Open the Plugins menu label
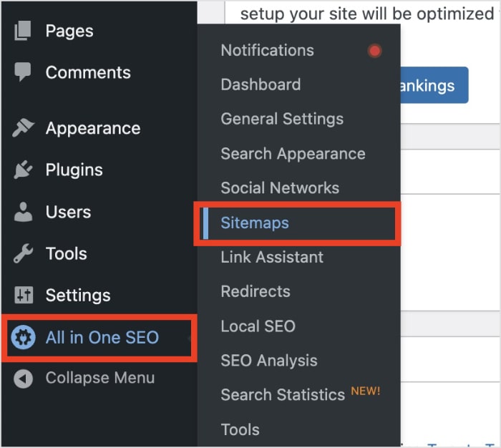 point(74,170)
